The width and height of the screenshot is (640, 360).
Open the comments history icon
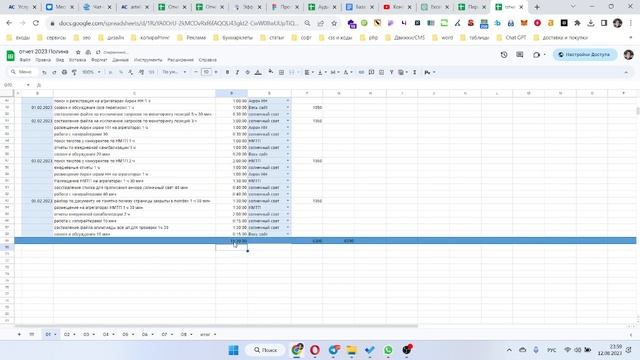pyautogui.click(x=520, y=55)
